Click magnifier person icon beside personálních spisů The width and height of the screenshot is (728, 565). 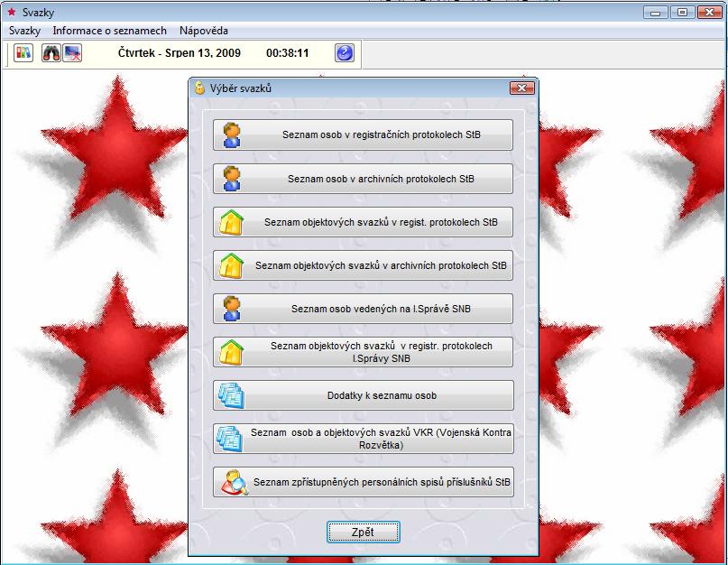(x=234, y=482)
